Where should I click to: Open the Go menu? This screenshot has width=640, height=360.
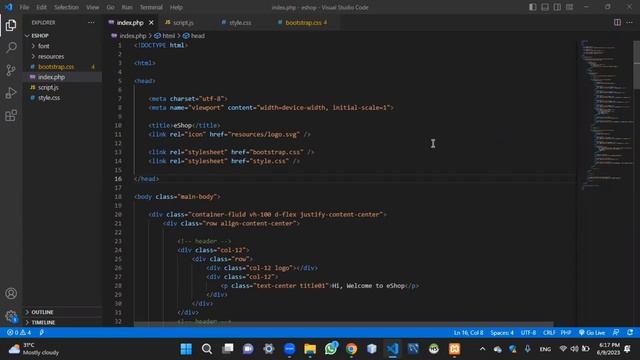[x=111, y=7]
